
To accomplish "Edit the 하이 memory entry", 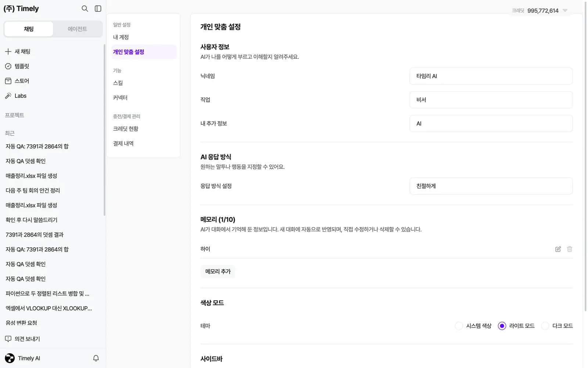I will tap(558, 249).
